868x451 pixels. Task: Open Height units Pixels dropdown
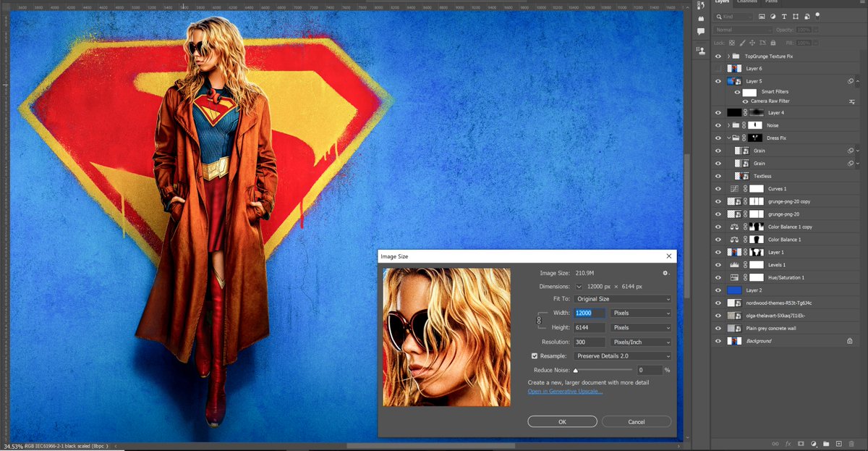coord(641,327)
